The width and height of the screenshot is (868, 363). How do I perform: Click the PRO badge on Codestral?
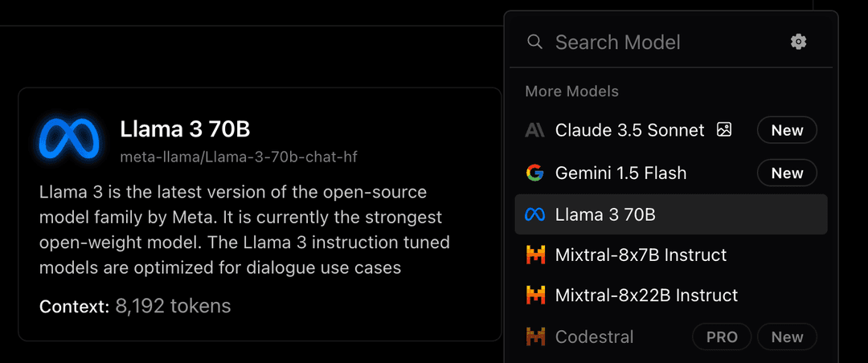tap(722, 337)
